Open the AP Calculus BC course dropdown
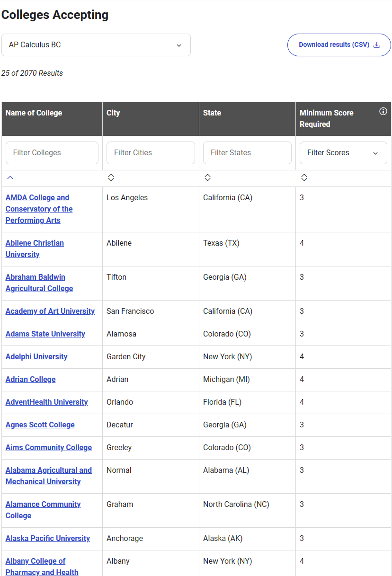The width and height of the screenshot is (392, 576). point(96,45)
